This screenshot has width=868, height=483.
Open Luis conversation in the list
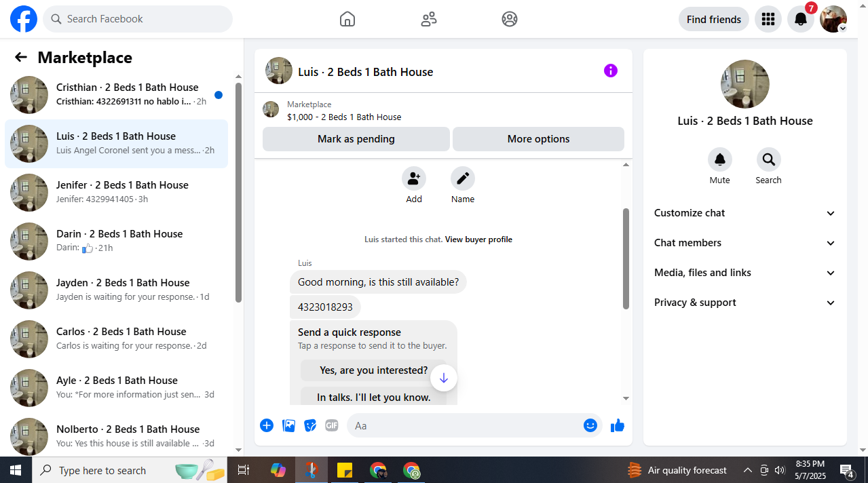click(117, 144)
